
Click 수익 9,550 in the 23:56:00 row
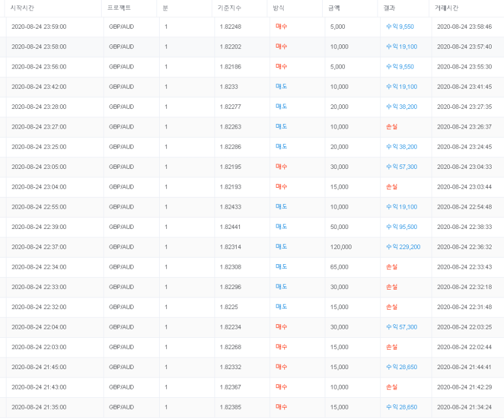coord(400,67)
